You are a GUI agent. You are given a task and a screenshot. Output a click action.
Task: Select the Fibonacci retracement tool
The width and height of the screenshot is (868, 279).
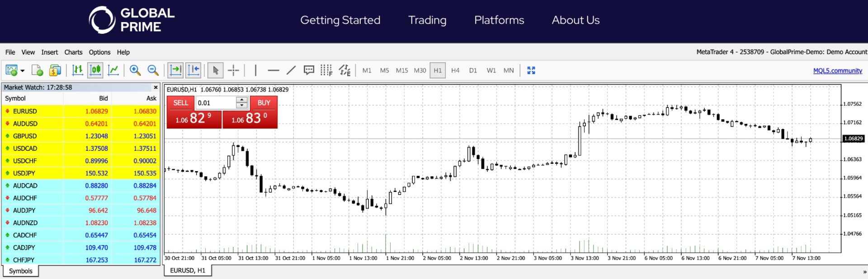(326, 70)
